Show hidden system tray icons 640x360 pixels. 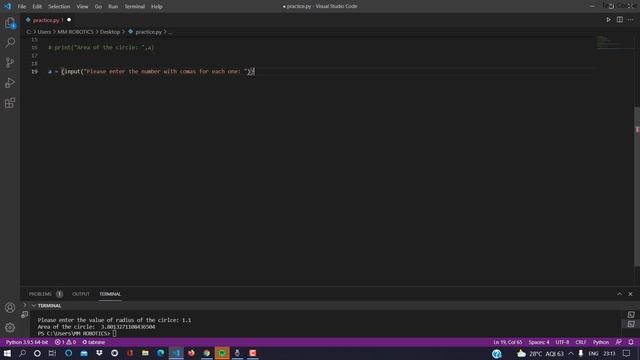571,353
